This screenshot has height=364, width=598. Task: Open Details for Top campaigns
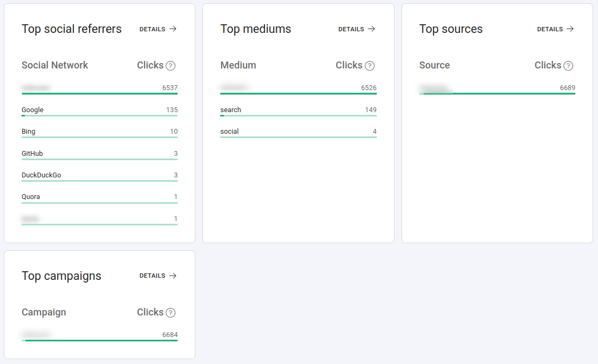[x=153, y=276]
